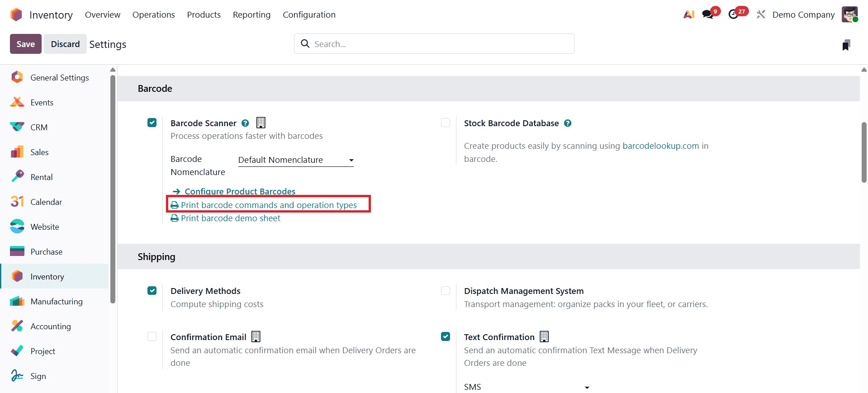The height and width of the screenshot is (393, 868).
Task: Open the Configuration menu
Action: (309, 14)
